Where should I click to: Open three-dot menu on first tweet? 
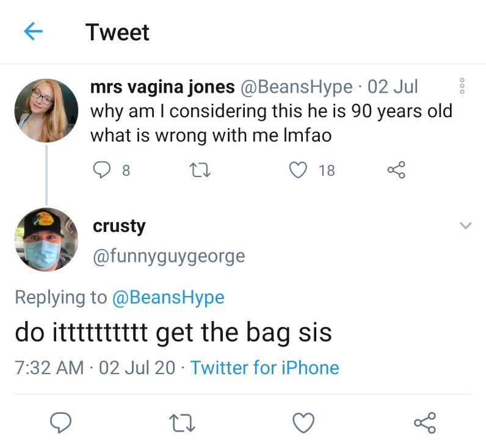(x=462, y=86)
